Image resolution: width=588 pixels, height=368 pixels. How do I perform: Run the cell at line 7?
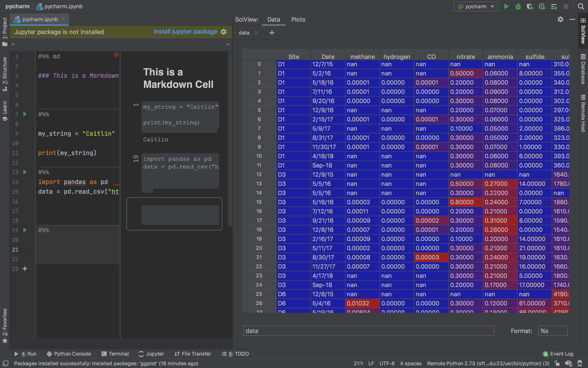pos(25,114)
